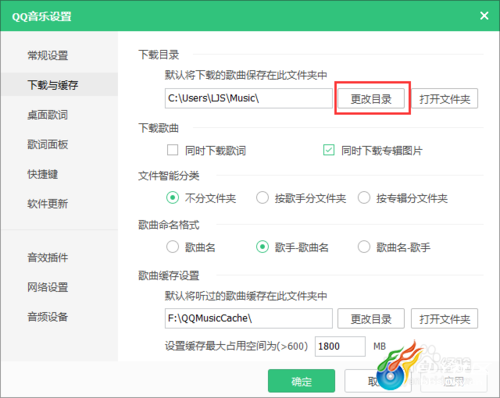Click the cache path field F:\QQMusicCache\

point(248,318)
